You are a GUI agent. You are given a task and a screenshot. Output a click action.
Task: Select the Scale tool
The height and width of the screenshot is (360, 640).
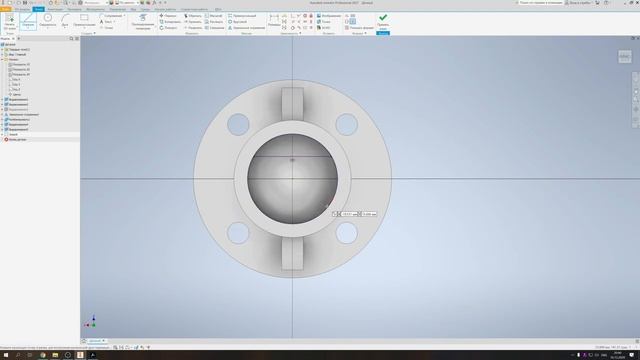click(214, 16)
